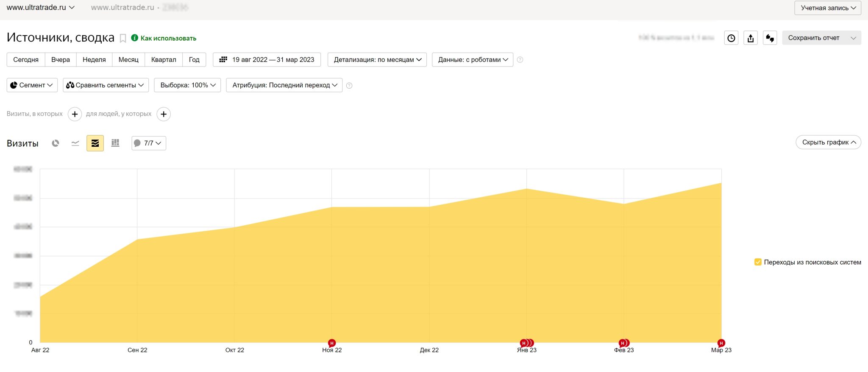Click the 'Как использовать' help link
Image resolution: width=868 pixels, height=372 pixels.
[x=168, y=38]
